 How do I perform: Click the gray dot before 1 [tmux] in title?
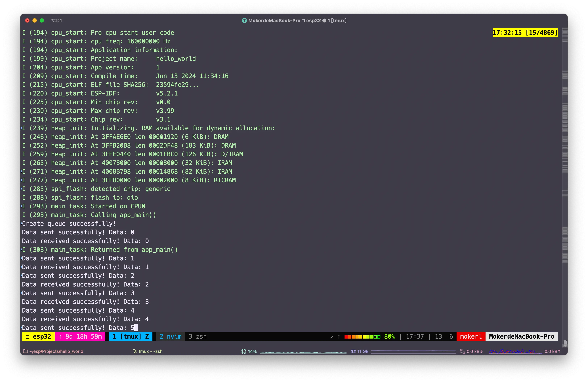pyautogui.click(x=324, y=20)
